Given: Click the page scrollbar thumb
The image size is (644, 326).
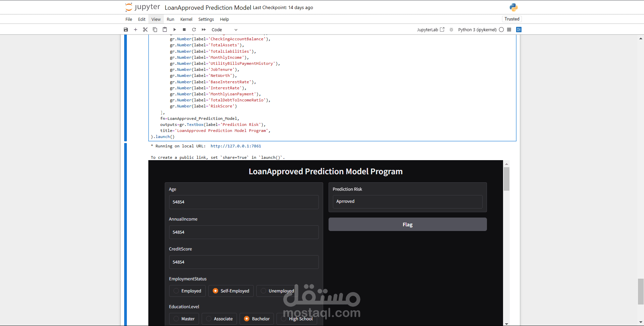Looking at the screenshot, I should point(641,291).
